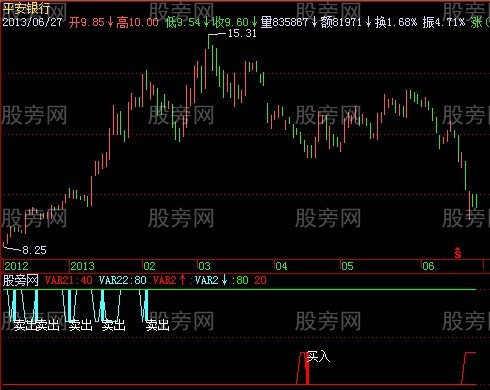The image size is (490, 390).
Task: Click the amplitude value 振4.71%
Action: [443, 22]
